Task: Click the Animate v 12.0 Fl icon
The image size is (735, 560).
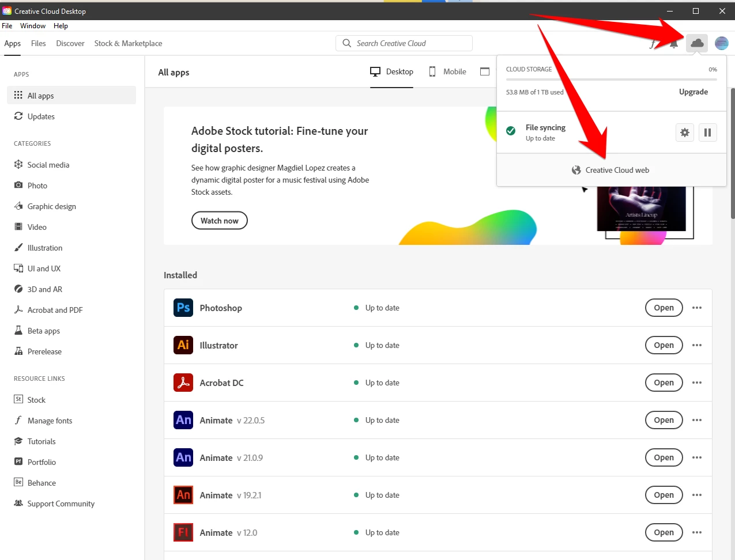Action: (x=183, y=532)
